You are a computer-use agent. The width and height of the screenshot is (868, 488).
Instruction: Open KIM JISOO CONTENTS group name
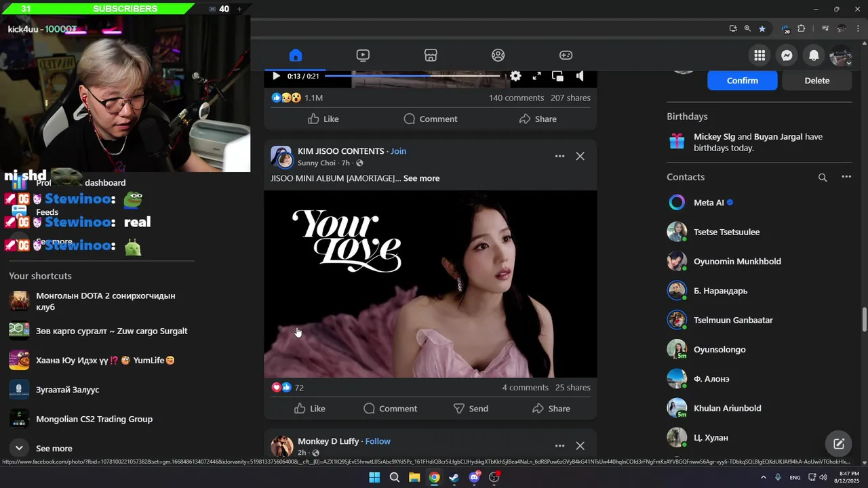tap(341, 151)
